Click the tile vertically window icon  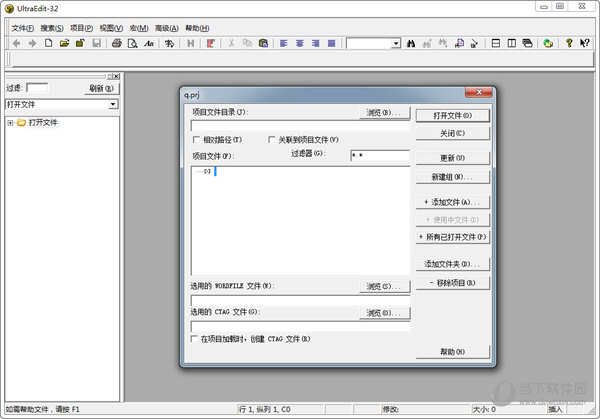[512, 43]
